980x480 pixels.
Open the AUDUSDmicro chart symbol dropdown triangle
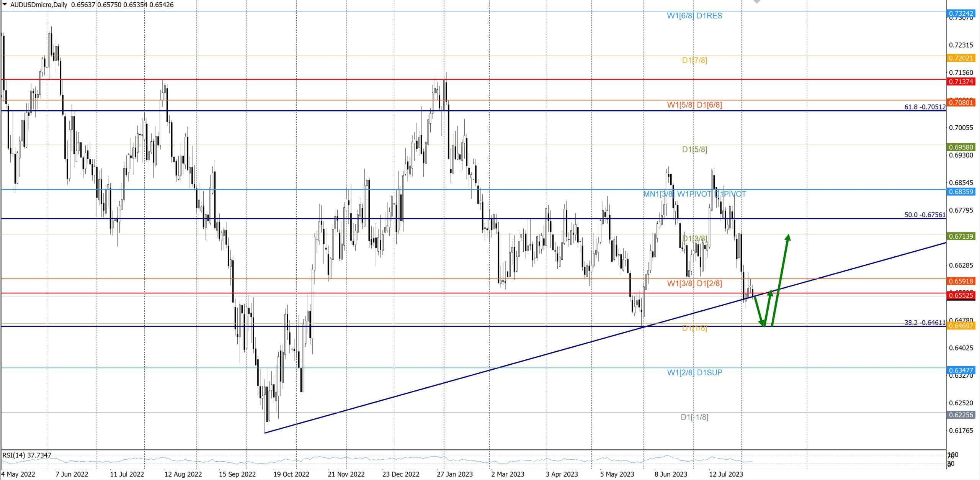(5, 4)
